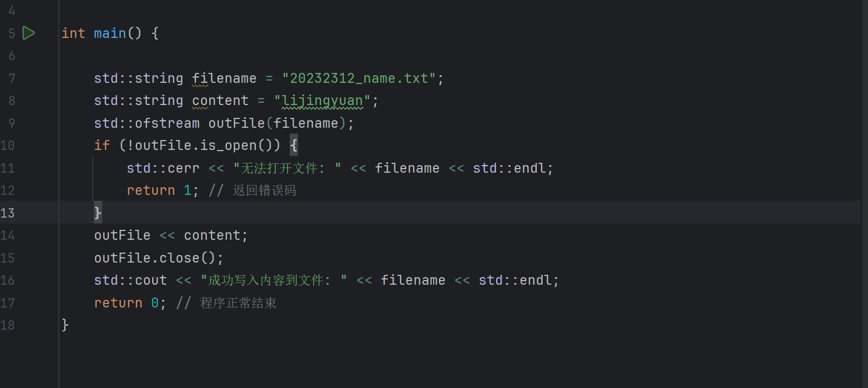The image size is (868, 388).
Task: Run main() using the green gutter arrow
Action: 29,33
